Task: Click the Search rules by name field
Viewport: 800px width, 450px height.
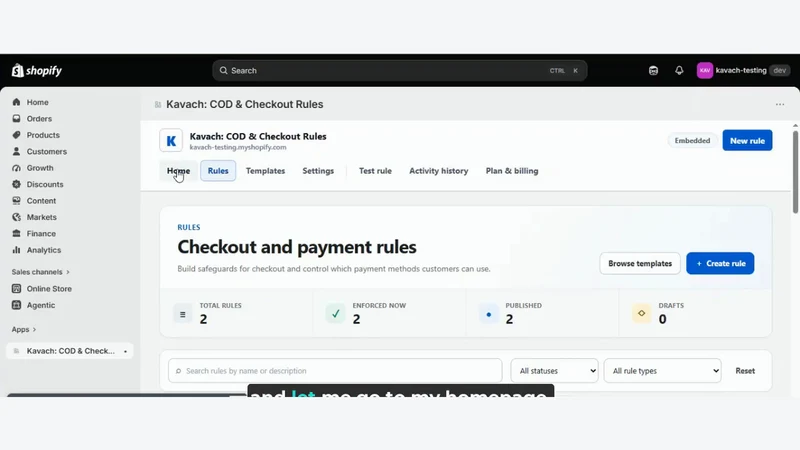Action: pos(335,371)
